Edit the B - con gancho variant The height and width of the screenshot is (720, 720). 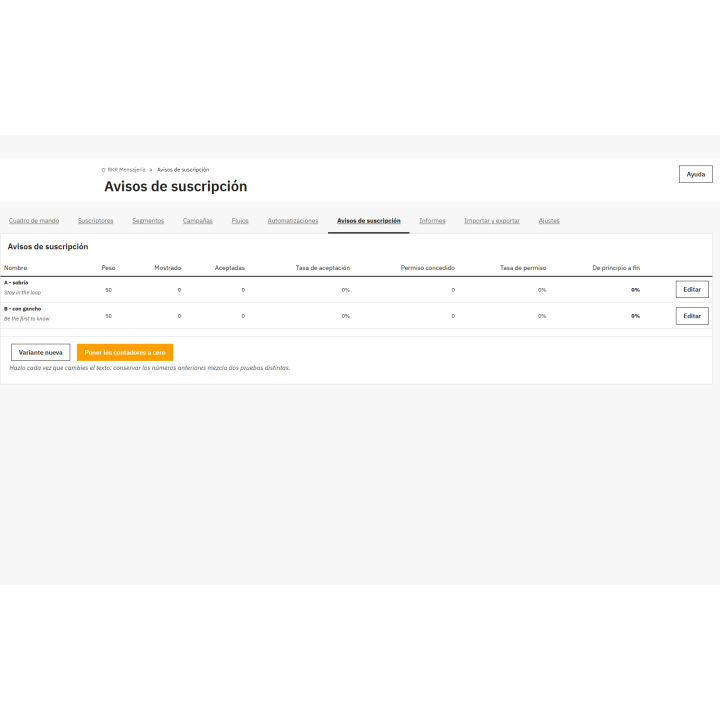pos(692,316)
